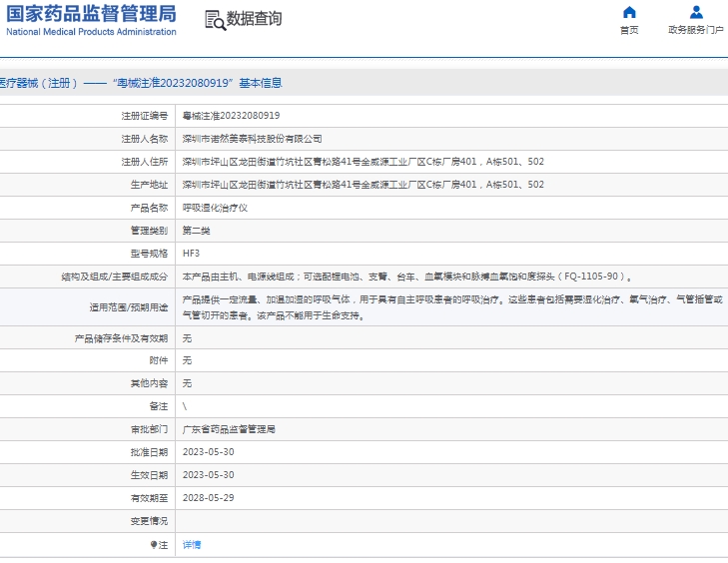This screenshot has height=563, width=728.
Task: Click the National Medical Products Administration subtitle
Action: coord(91,32)
